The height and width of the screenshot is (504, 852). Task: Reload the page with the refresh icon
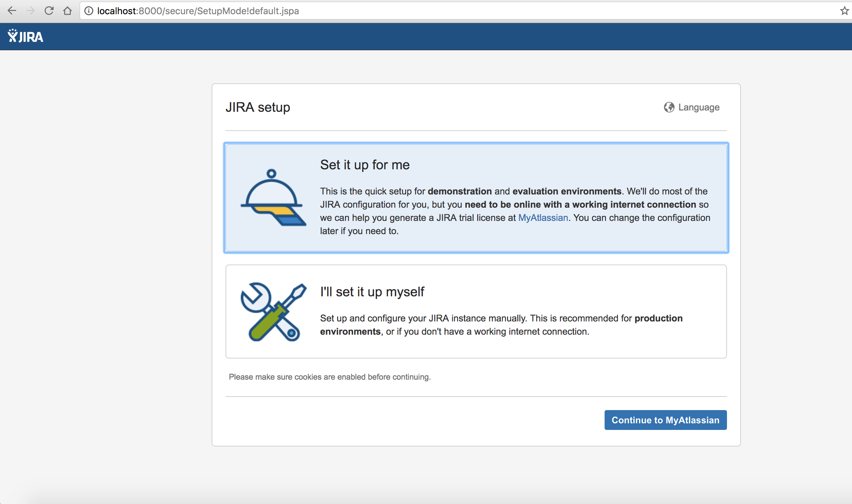(x=49, y=11)
